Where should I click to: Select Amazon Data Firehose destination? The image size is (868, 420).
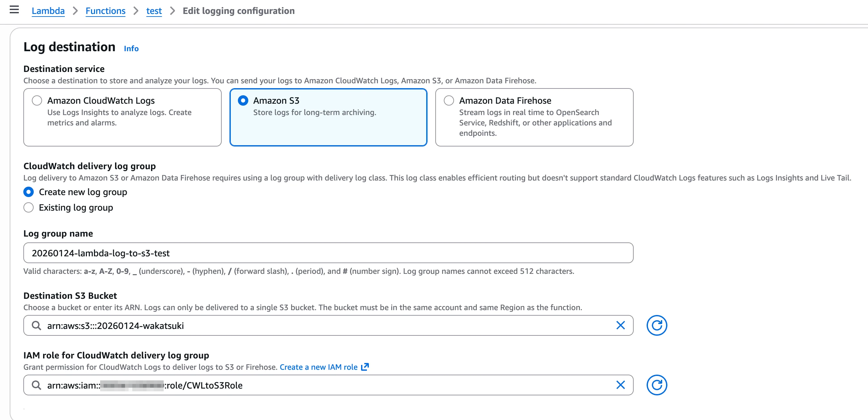449,100
